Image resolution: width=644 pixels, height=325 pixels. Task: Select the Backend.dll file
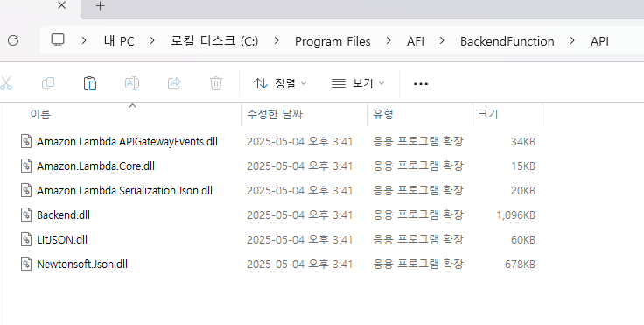click(63, 215)
